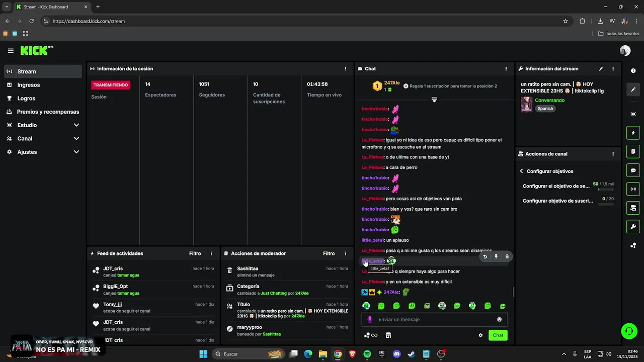Toggle the activity feed panel via lightning icon
The image size is (644, 362).
pos(633,133)
